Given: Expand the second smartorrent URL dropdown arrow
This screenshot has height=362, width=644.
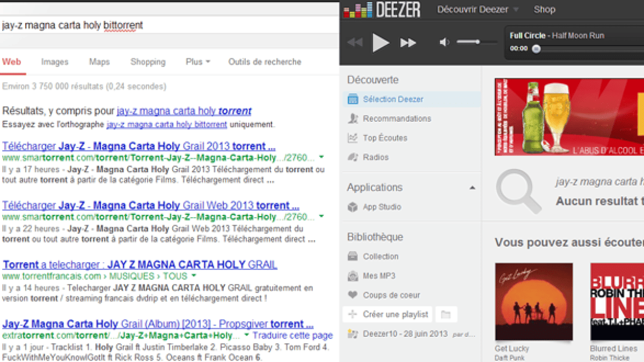Looking at the screenshot, I should point(321,217).
